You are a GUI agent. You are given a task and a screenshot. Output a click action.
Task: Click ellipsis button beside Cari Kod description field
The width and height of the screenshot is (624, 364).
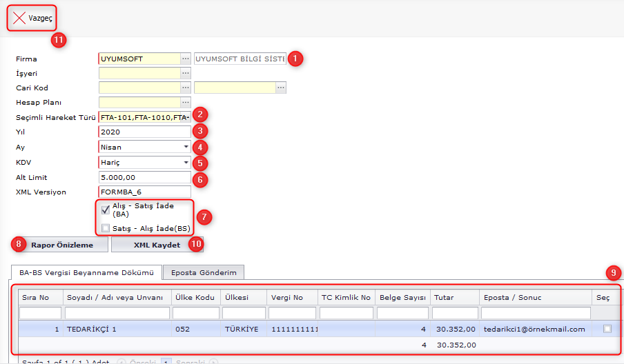coord(280,88)
